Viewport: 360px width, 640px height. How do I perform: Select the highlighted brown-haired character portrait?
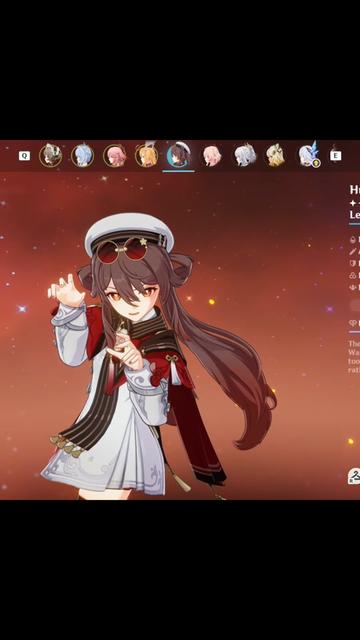[178, 156]
